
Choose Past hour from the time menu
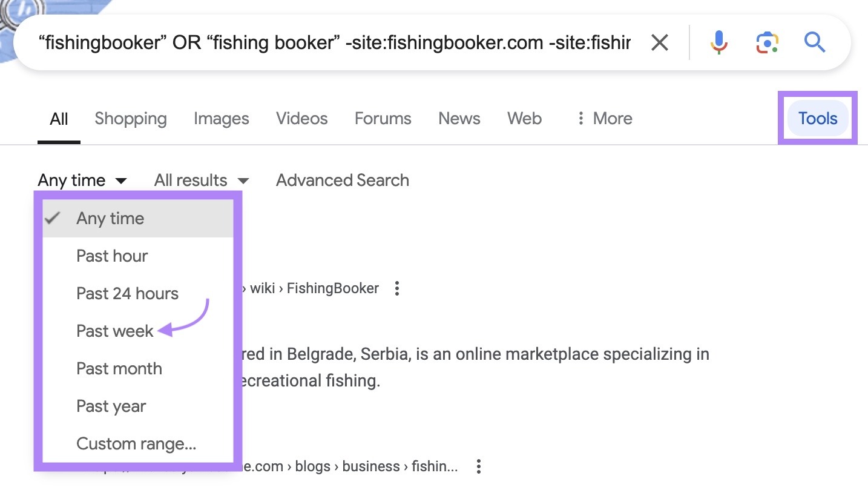point(112,256)
